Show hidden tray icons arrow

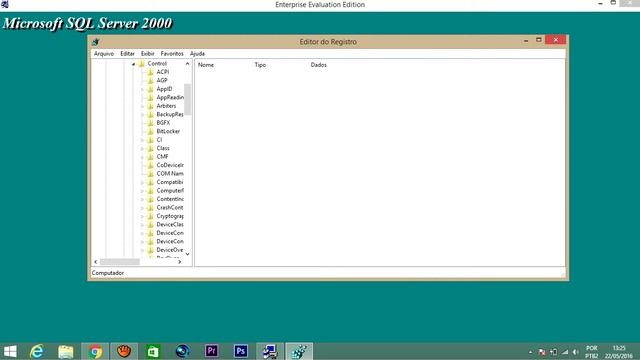(530, 352)
